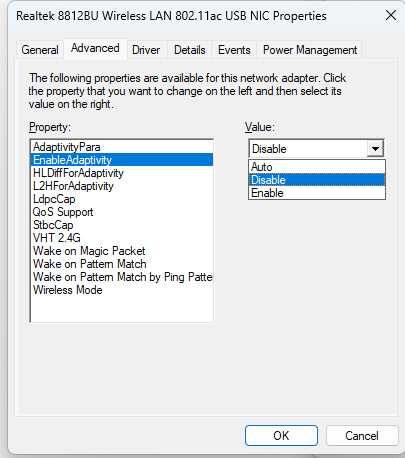Select VHT 2.4G property

pos(122,238)
